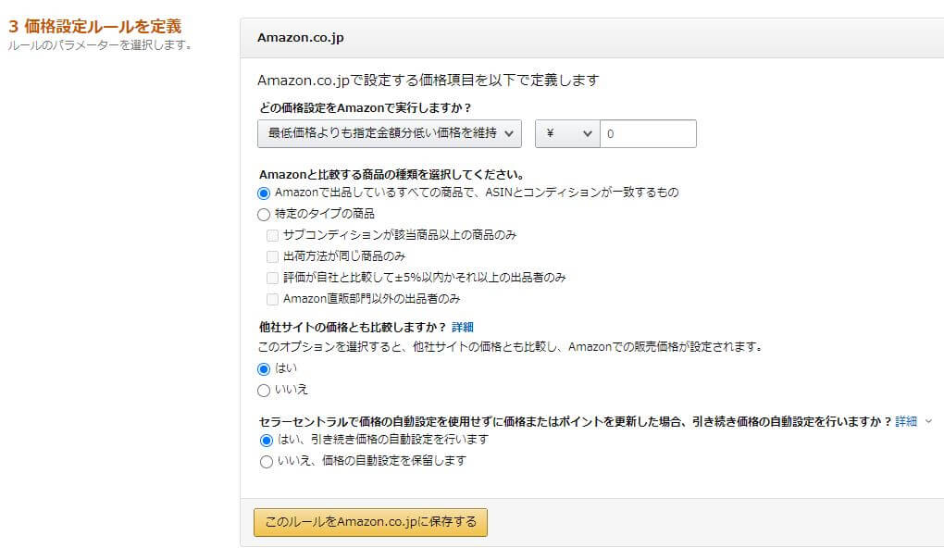The image size is (944, 560).
Task: Check 評価が自社と比較して±5%以内 checkbox
Action: click(x=272, y=278)
